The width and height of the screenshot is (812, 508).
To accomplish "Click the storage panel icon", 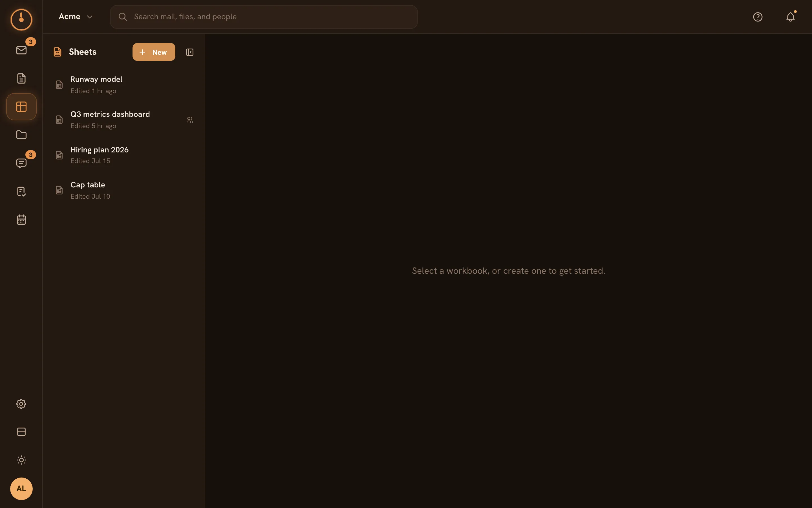I will pyautogui.click(x=21, y=432).
